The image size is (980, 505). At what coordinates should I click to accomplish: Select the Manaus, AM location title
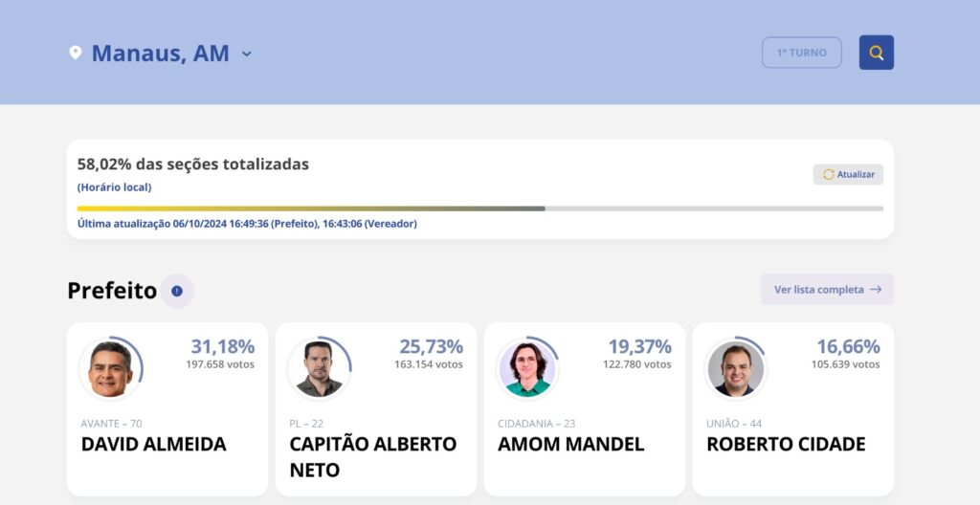pyautogui.click(x=160, y=54)
